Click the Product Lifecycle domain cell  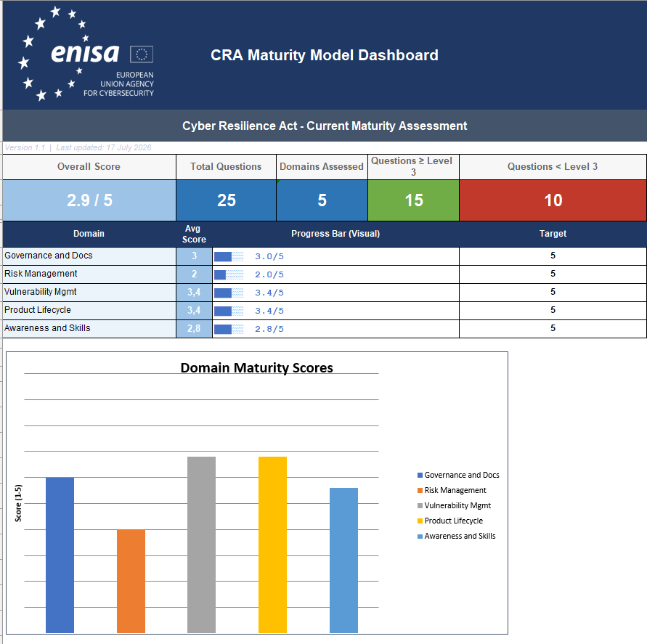click(89, 310)
